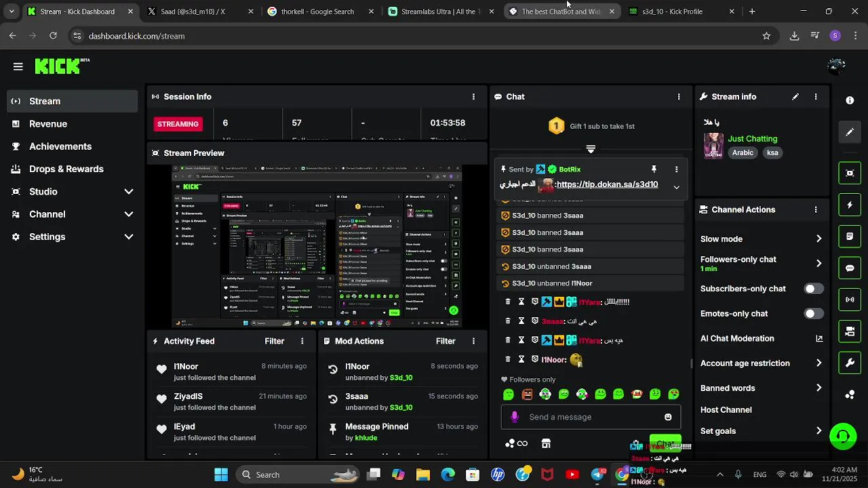Bookmark page with the star icon
Image resolution: width=868 pixels, height=488 pixels.
point(766,36)
